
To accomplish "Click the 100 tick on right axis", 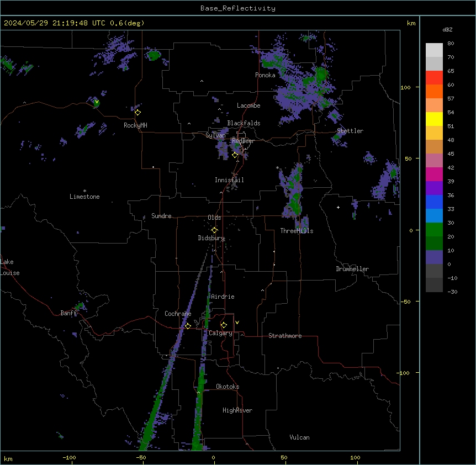I will 405,87.
